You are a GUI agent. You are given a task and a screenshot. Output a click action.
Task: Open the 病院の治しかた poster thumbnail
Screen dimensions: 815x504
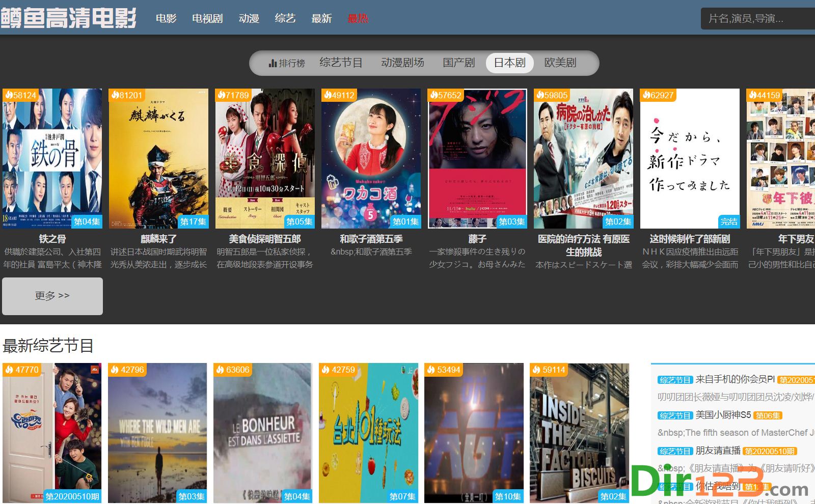pyautogui.click(x=584, y=158)
